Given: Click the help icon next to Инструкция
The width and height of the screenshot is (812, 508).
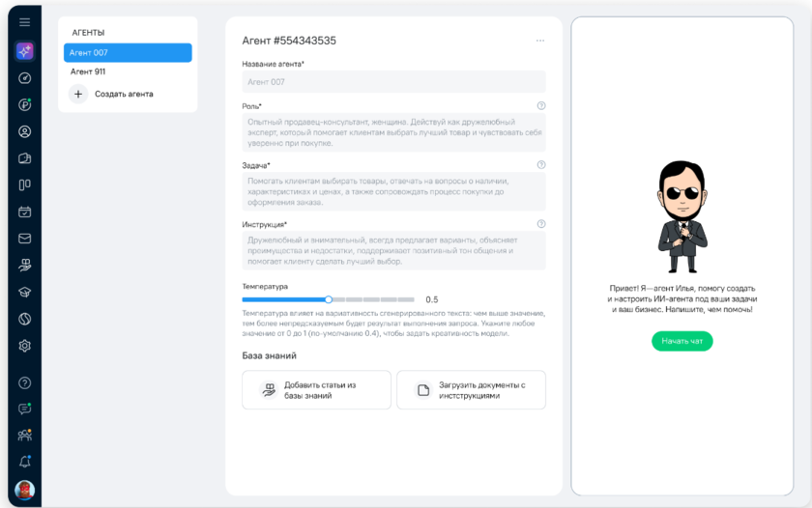Looking at the screenshot, I should 540,224.
